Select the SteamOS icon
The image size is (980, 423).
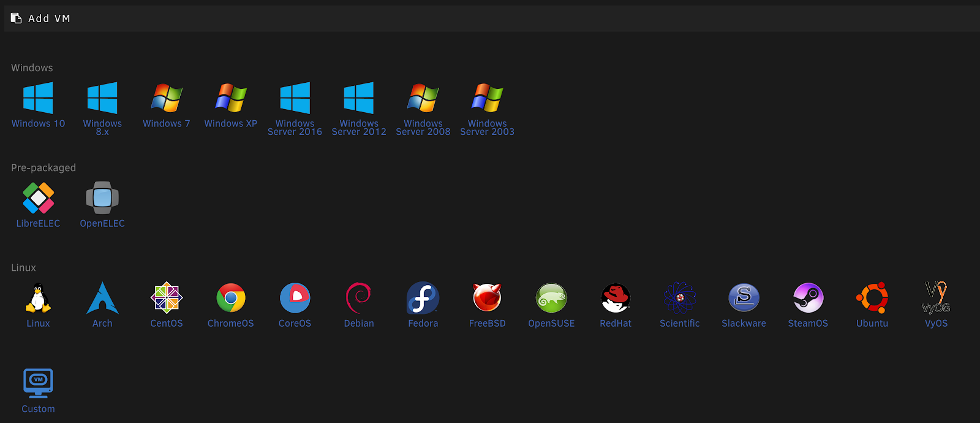tap(808, 298)
